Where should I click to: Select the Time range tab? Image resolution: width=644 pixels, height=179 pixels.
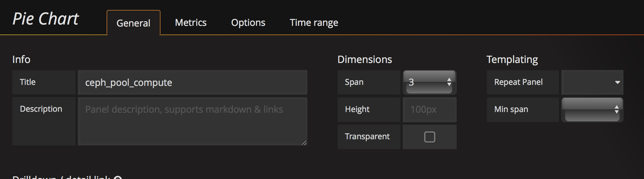tap(314, 23)
